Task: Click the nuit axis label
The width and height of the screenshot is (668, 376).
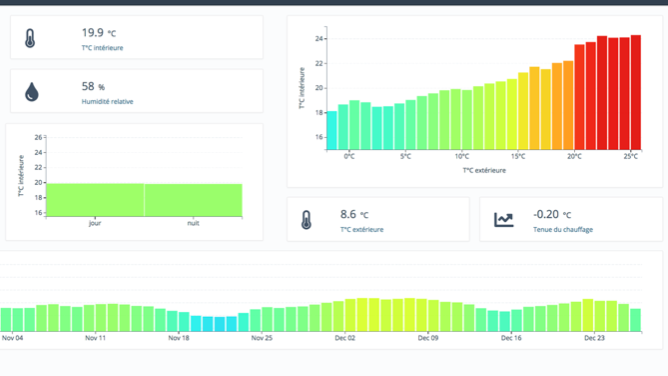Action: 193,223
